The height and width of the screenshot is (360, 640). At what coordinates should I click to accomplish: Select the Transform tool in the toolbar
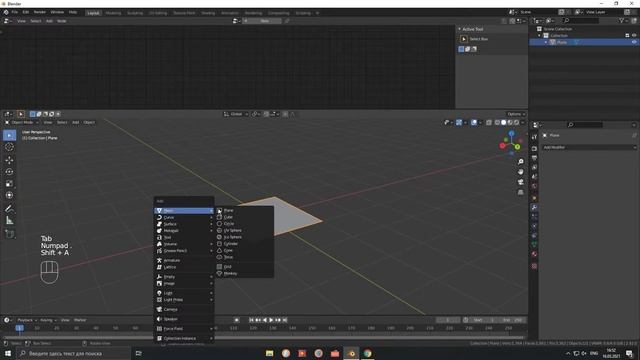point(9,196)
